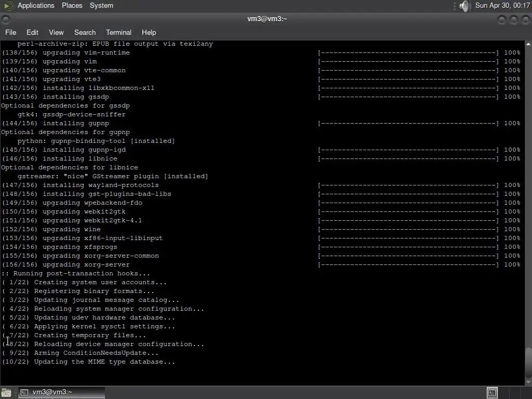Open the terminal Help menu
Viewport: 532px width, 399px height.
coord(149,32)
